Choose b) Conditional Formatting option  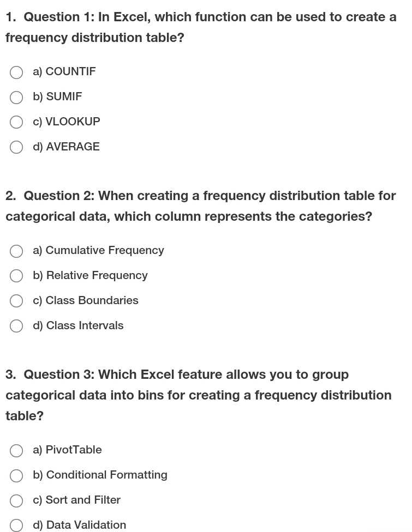tap(16, 476)
